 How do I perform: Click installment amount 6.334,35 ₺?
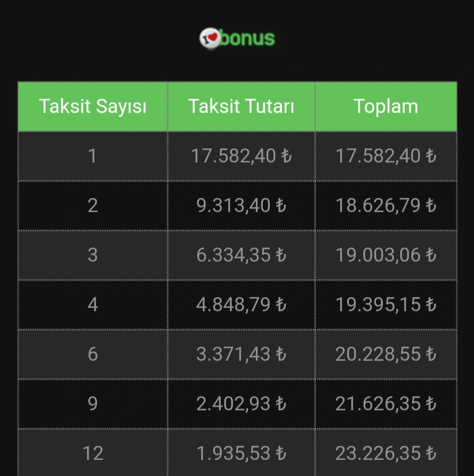[241, 255]
